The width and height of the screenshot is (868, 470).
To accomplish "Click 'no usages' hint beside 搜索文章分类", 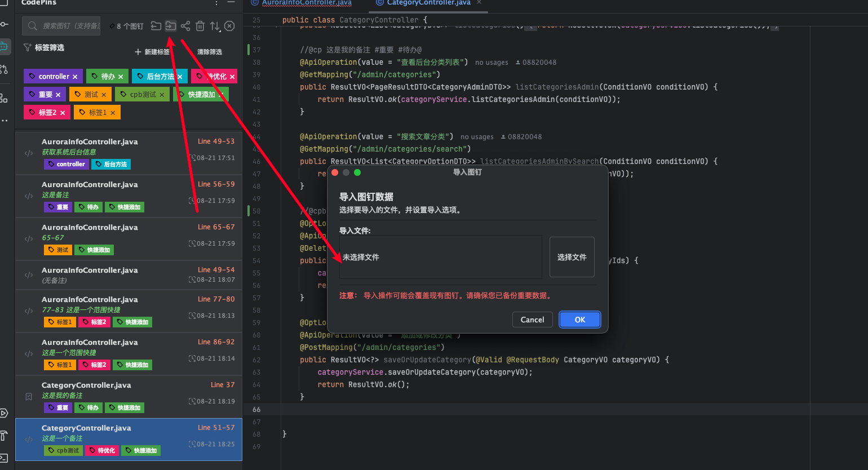I will (477, 137).
